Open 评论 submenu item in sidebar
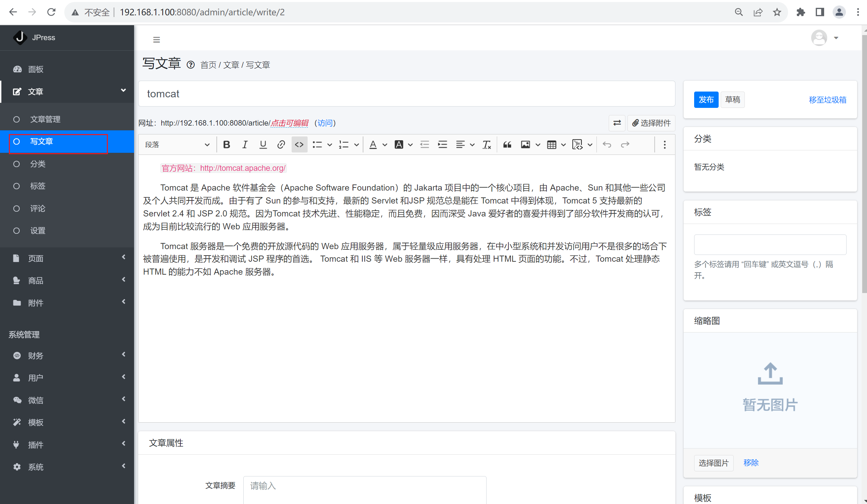Screen dimensions: 867x504 coord(67,209)
